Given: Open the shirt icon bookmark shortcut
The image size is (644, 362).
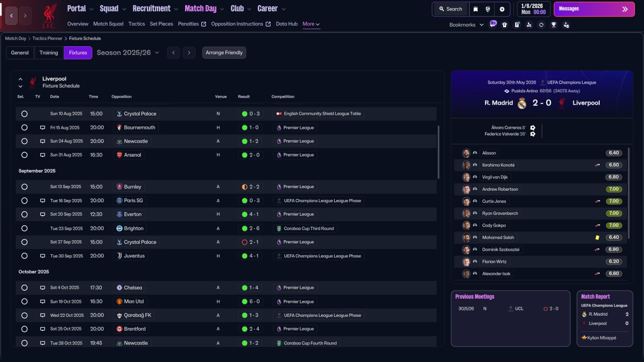Looking at the screenshot, I should pos(505,25).
